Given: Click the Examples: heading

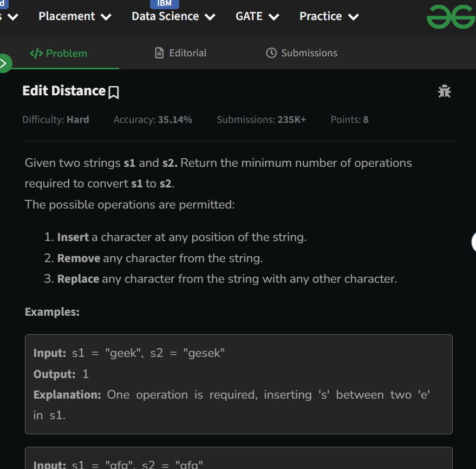Looking at the screenshot, I should click(x=52, y=312).
